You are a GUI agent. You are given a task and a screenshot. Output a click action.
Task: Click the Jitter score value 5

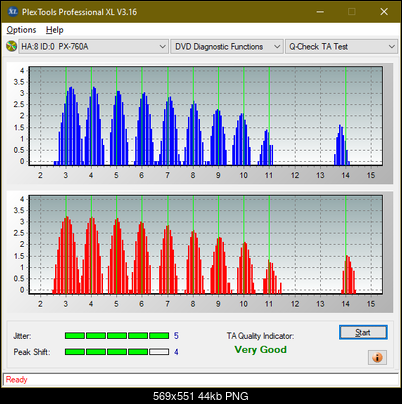coord(176,336)
